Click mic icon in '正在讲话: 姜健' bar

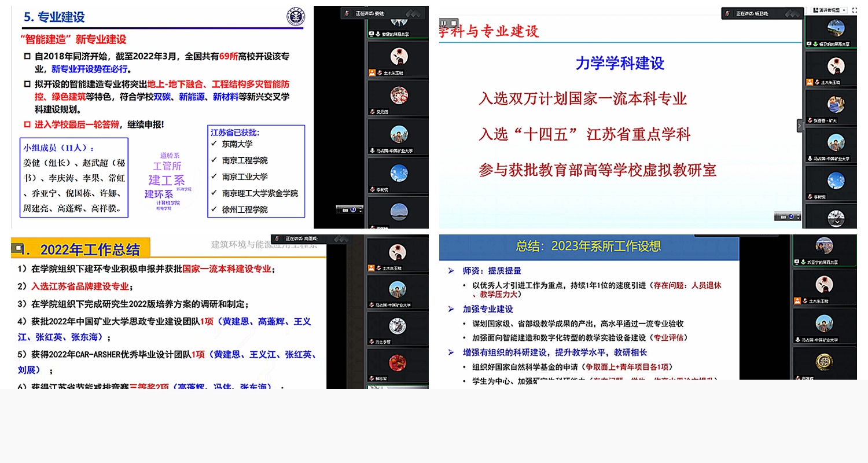pyautogui.click(x=347, y=13)
